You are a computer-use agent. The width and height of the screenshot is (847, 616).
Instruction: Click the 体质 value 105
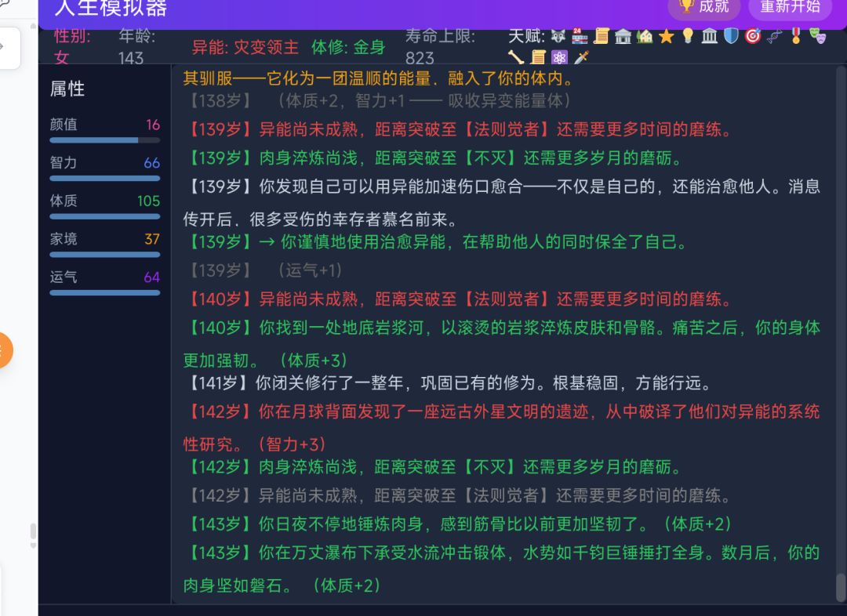pyautogui.click(x=148, y=201)
